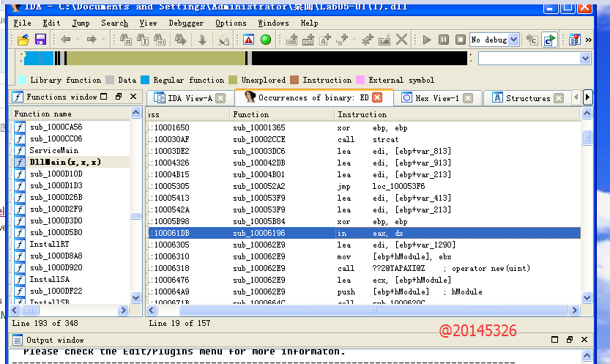This screenshot has width=610, height=364.
Task: Click the red warning triangle icon
Action: 249,40
